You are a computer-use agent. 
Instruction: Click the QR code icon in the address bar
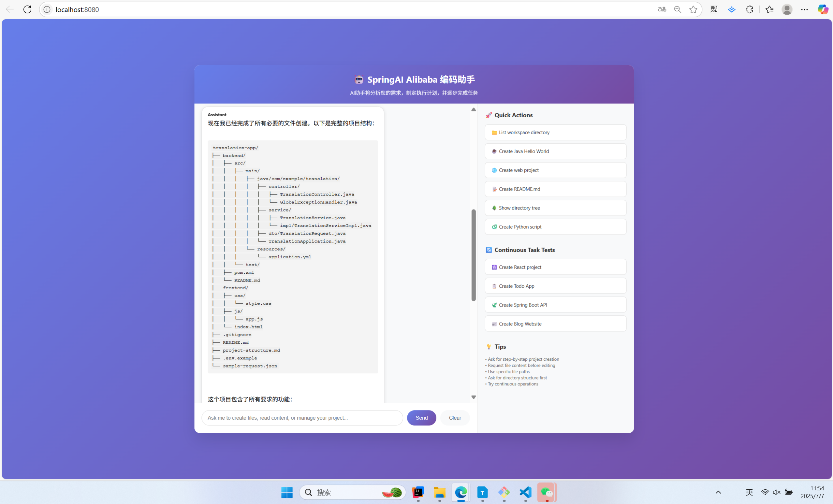pyautogui.click(x=714, y=9)
